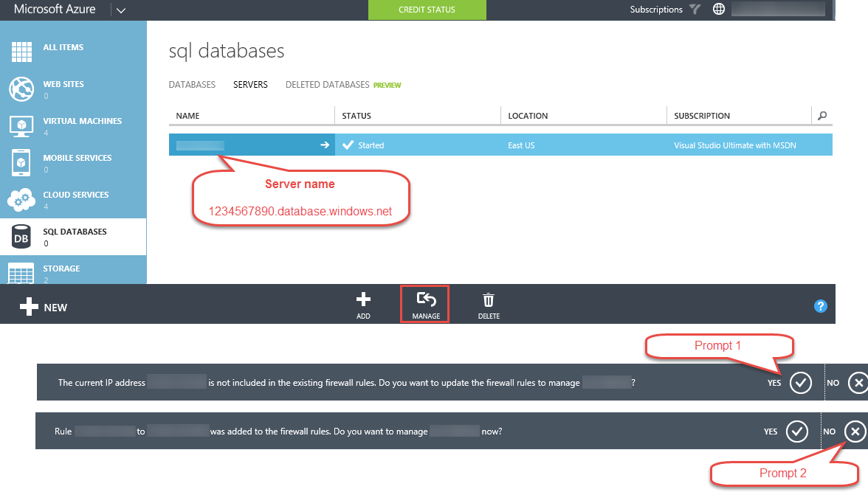The image size is (868, 492).
Task: Open the blue help question mark
Action: [821, 306]
